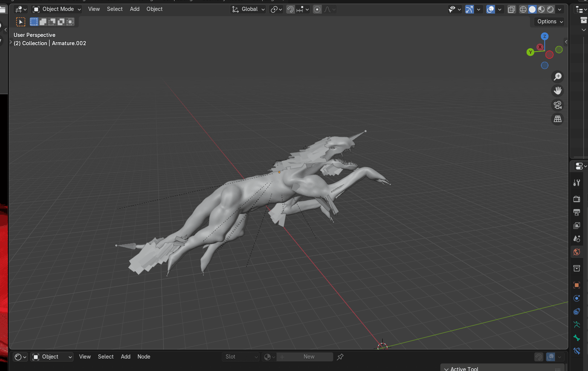This screenshot has width=588, height=371.
Task: Toggle viewport overlays button
Action: pos(490,9)
